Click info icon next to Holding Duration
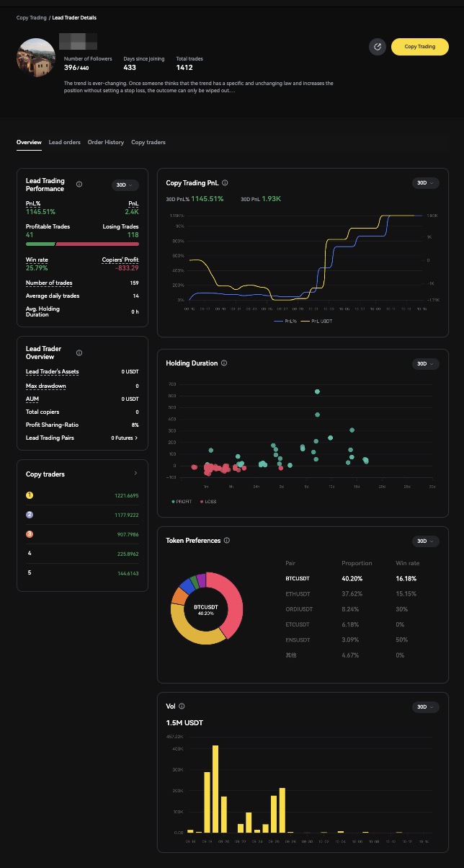This screenshot has width=464, height=868. 224,363
